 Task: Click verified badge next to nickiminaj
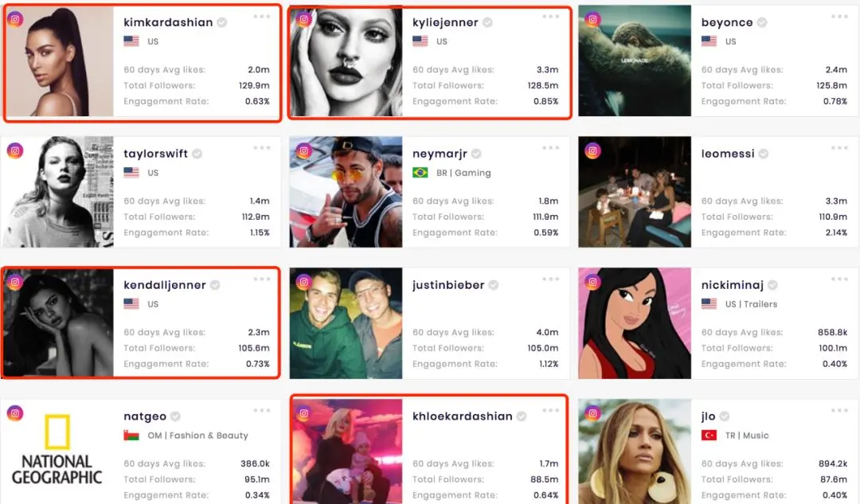tap(772, 285)
